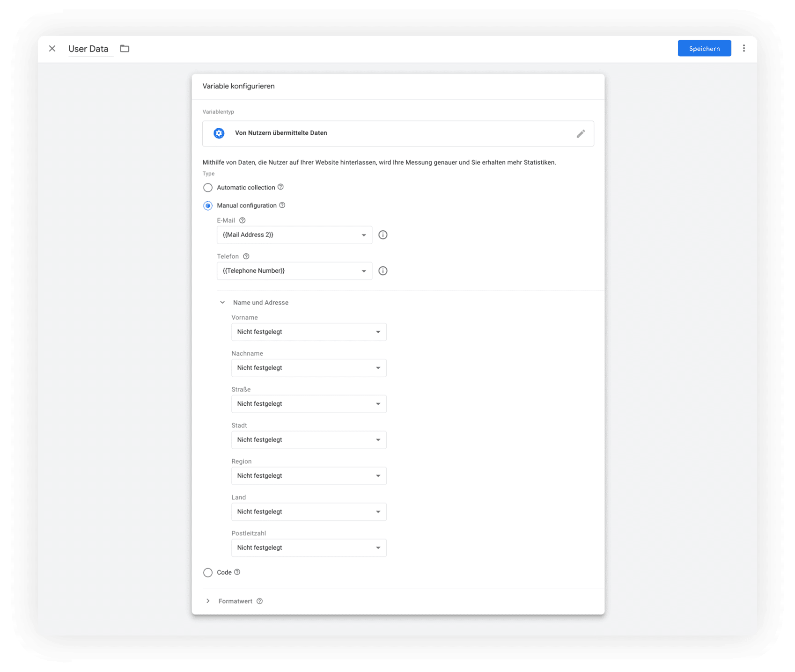795x672 pixels.
Task: Edit the variable type with pencil icon
Action: [x=581, y=134]
